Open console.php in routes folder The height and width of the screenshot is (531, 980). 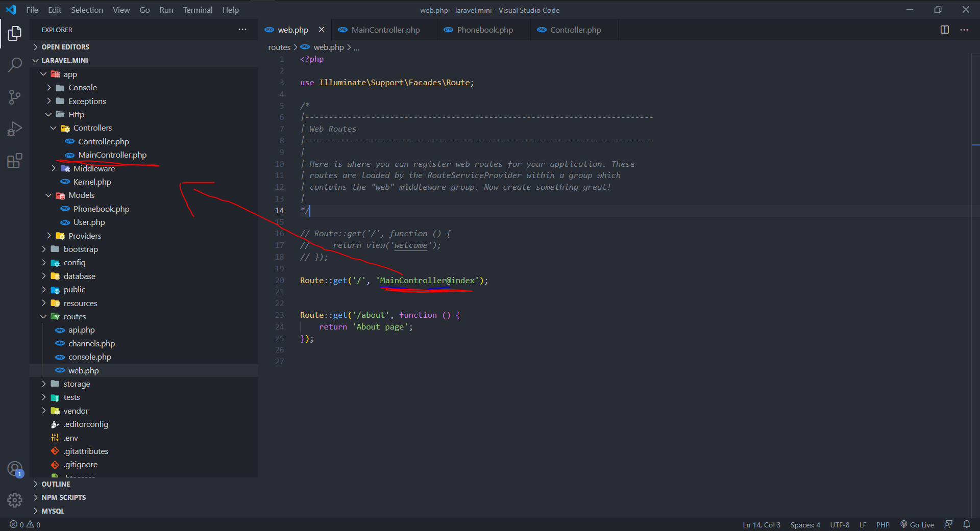point(89,357)
